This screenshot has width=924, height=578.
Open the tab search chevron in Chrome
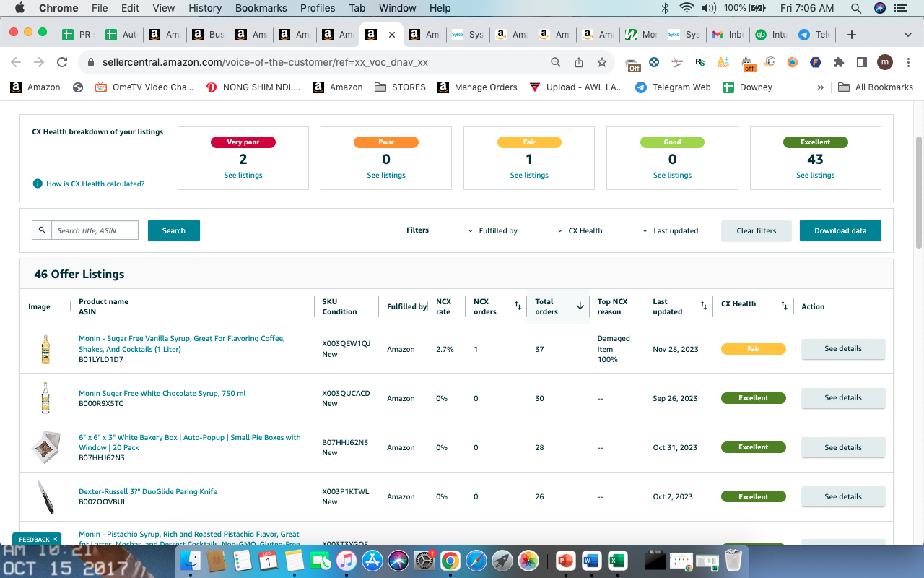tap(908, 35)
